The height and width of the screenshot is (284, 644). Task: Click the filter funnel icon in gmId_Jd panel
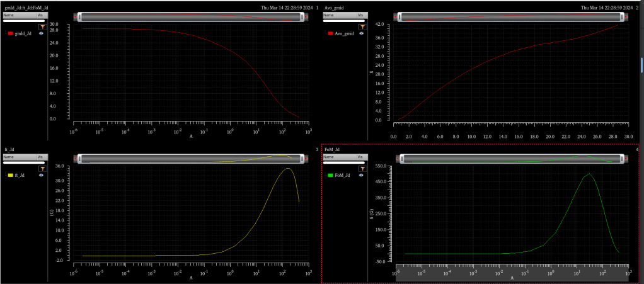(42, 27)
